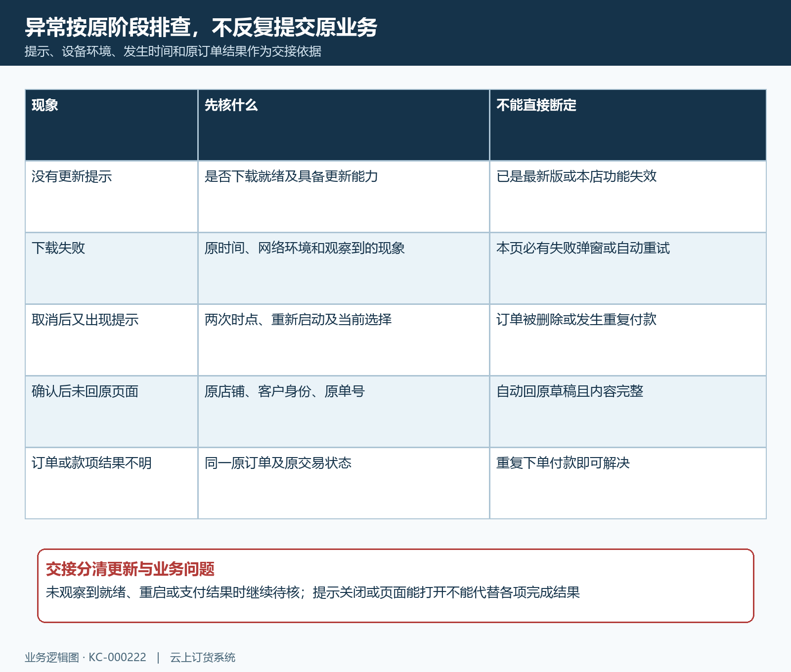Click the cell 订单被删除或发生重复付款

(x=628, y=340)
